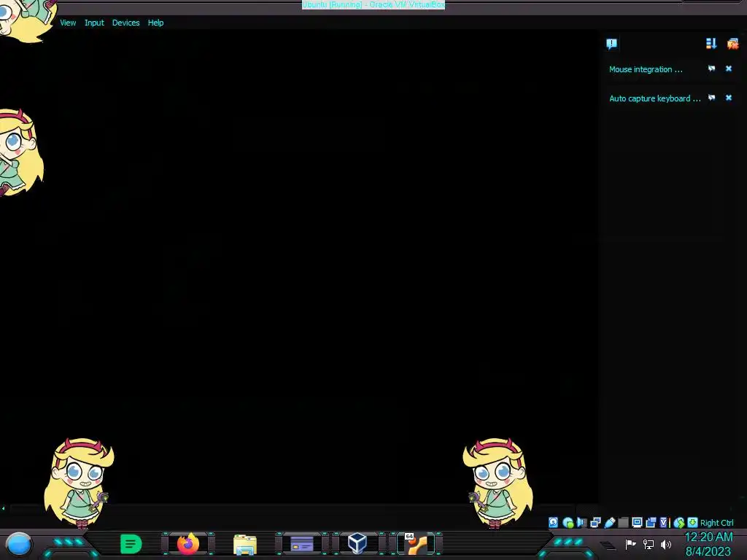The height and width of the screenshot is (560, 747).
Task: Click the shared folders status icon
Action: coord(623,522)
